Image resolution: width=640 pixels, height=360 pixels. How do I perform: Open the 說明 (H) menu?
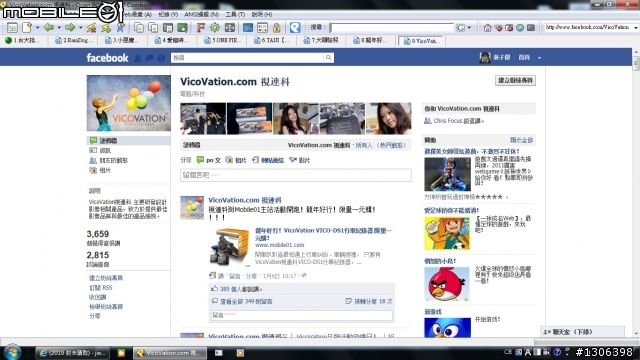262,14
